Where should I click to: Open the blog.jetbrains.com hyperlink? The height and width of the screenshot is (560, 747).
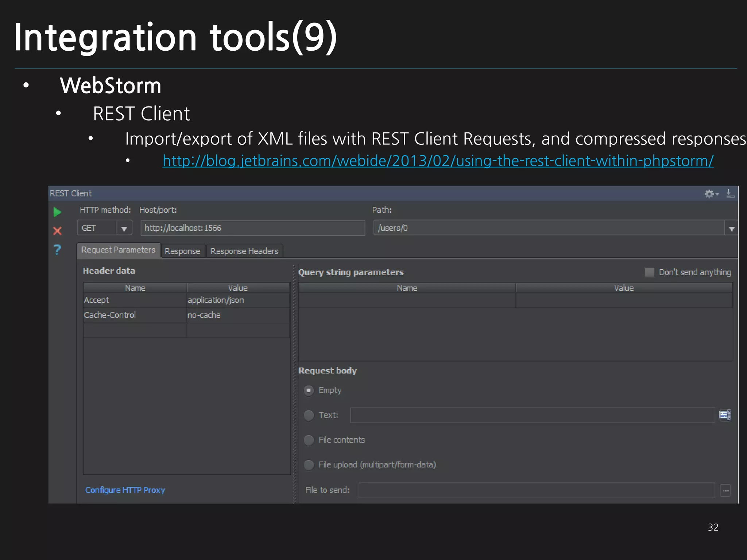pos(438,161)
